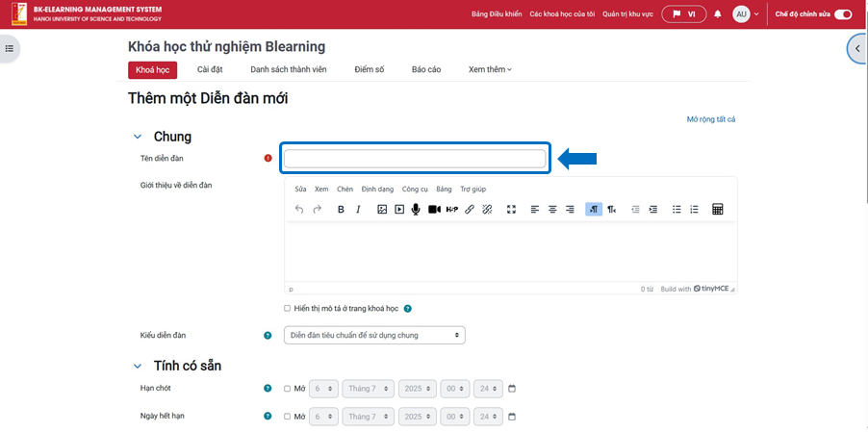Insert an image using the image icon
Viewport: 868px width, 432px height.
382,209
